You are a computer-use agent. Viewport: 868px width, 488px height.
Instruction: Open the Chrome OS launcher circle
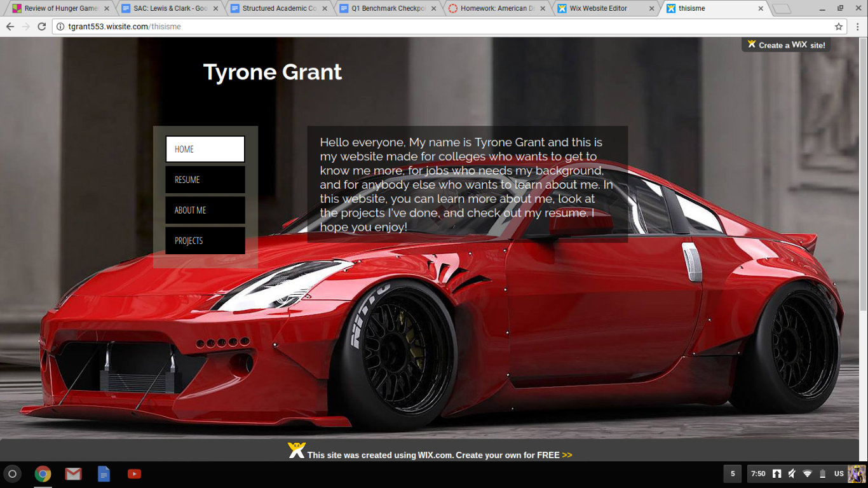tap(13, 474)
